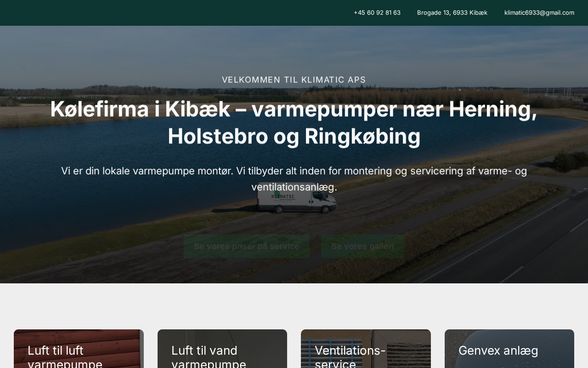Call the phone number +45 60 92 81 63
The image size is (588, 368).
pyautogui.click(x=377, y=13)
